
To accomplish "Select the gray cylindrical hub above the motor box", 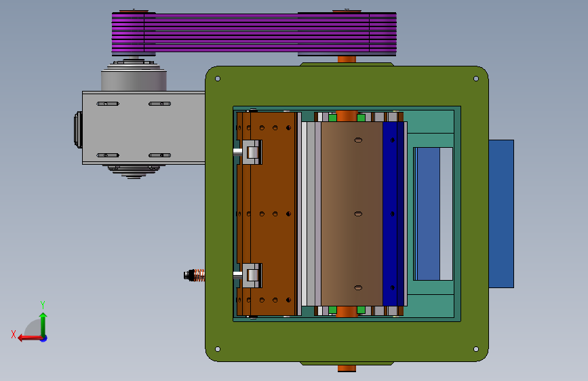I will coord(134,81).
